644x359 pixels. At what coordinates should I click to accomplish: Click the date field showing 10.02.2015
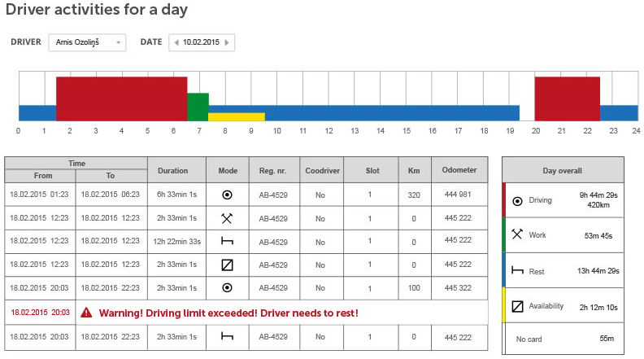202,42
